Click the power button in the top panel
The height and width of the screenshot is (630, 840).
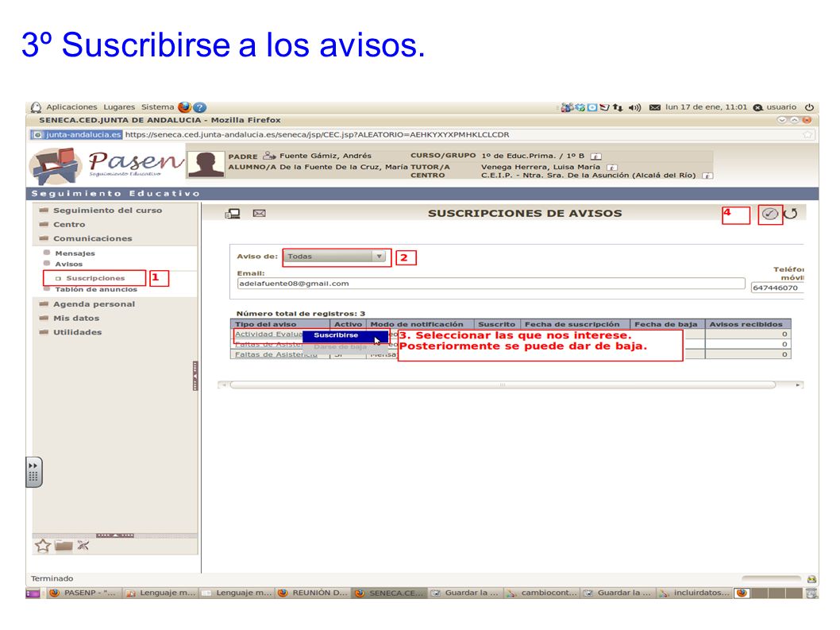click(810, 107)
